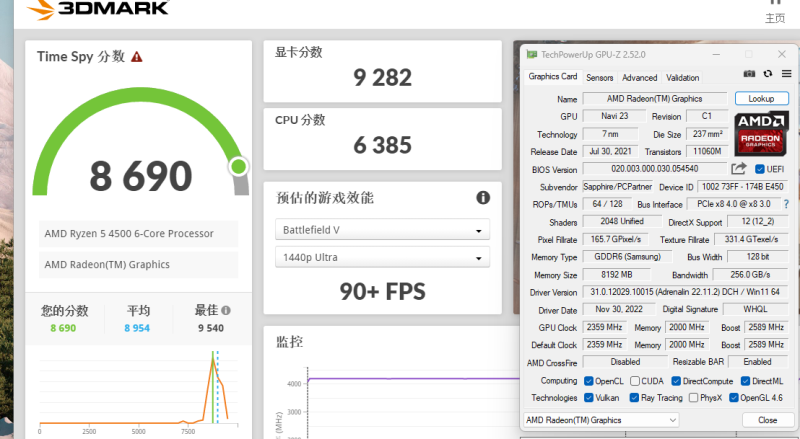Click the 90+ FPS estimate
This screenshot has width=800, height=439.
pos(382,291)
